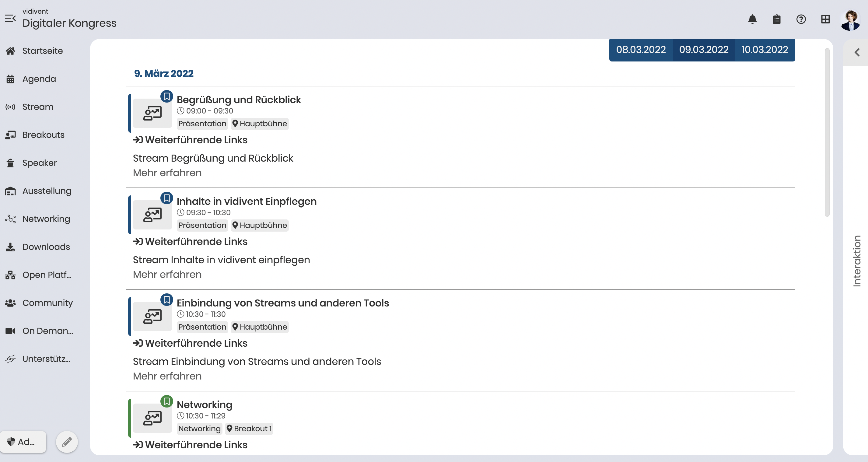
Task: Click the pencil edit button
Action: click(x=67, y=441)
